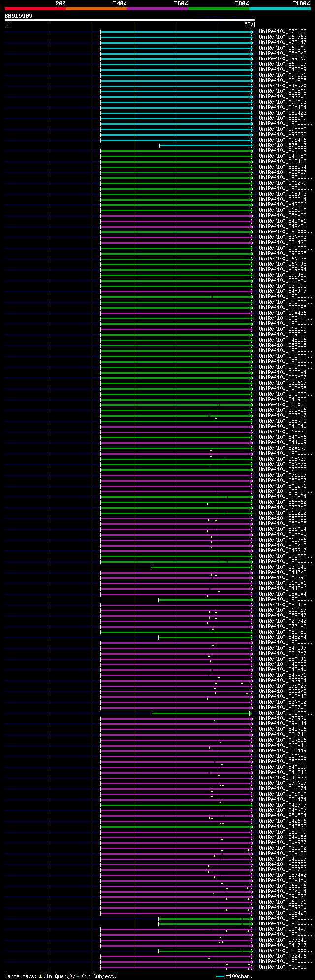315x980 pixels.
Task: Click label UniRef100_Q8W423
Action: pos(283,113)
